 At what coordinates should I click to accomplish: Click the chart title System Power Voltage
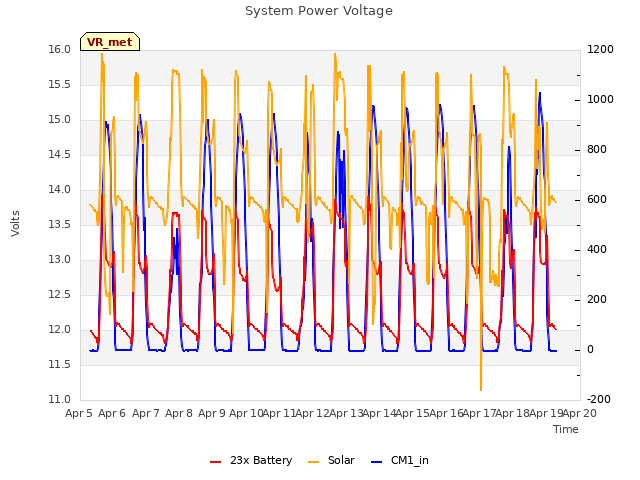[319, 11]
